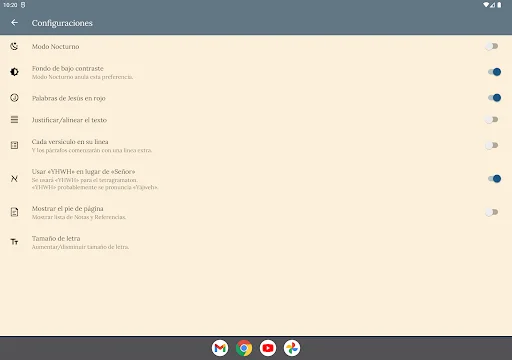This screenshot has width=512, height=360.
Task: Turn off Palabras de Jesús en rojo switch
Action: tap(494, 98)
